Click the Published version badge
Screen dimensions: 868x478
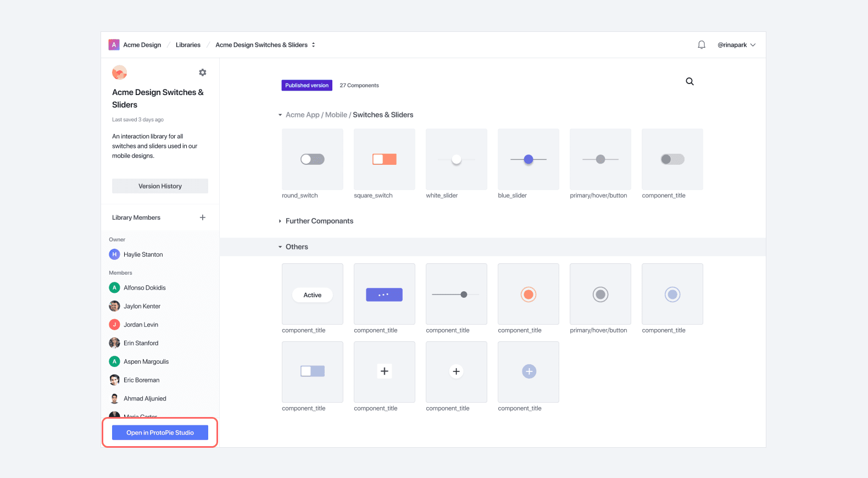click(307, 85)
